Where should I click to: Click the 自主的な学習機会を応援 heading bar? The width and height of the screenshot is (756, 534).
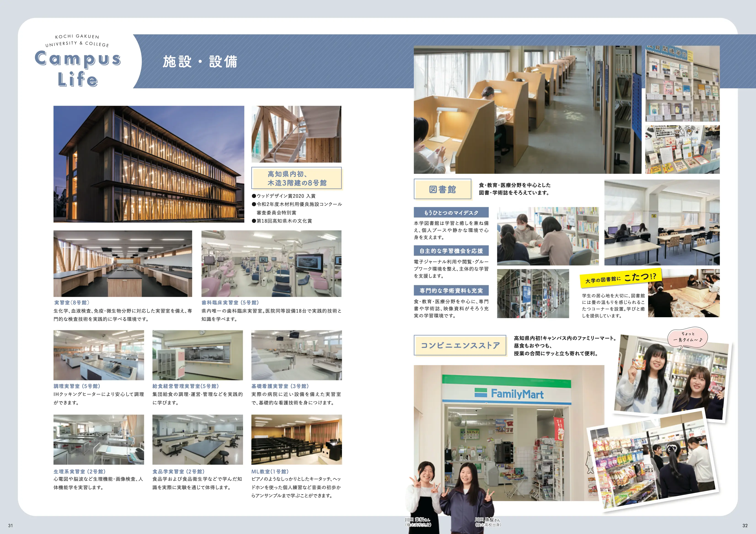(451, 251)
